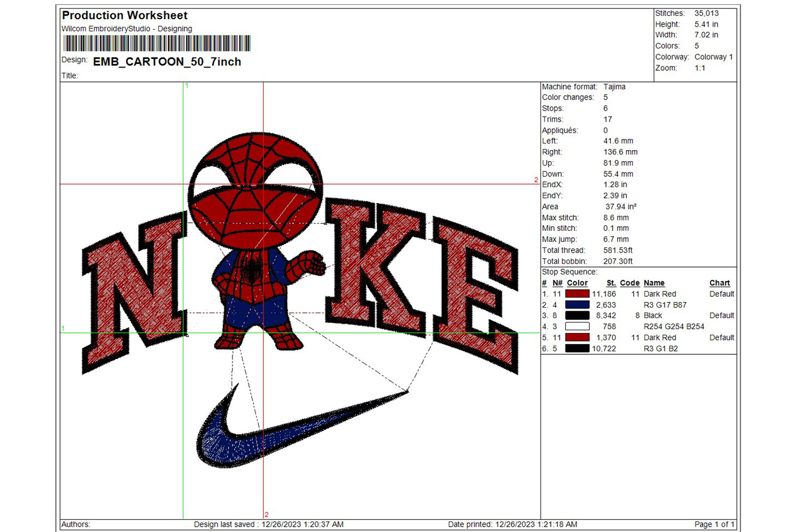The image size is (799, 532).
Task: Click the Black thread name in stop 3
Action: (653, 316)
